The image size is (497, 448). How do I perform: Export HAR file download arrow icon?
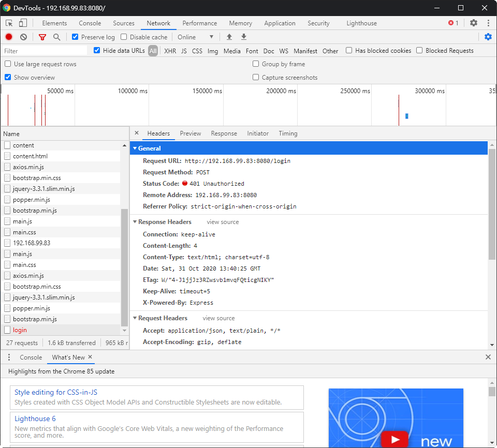tap(244, 37)
